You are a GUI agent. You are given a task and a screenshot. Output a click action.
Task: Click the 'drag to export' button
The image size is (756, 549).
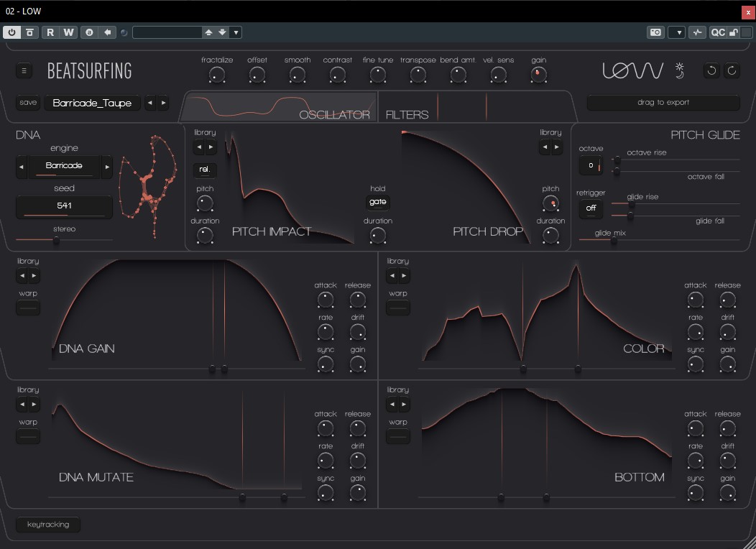[x=663, y=103]
